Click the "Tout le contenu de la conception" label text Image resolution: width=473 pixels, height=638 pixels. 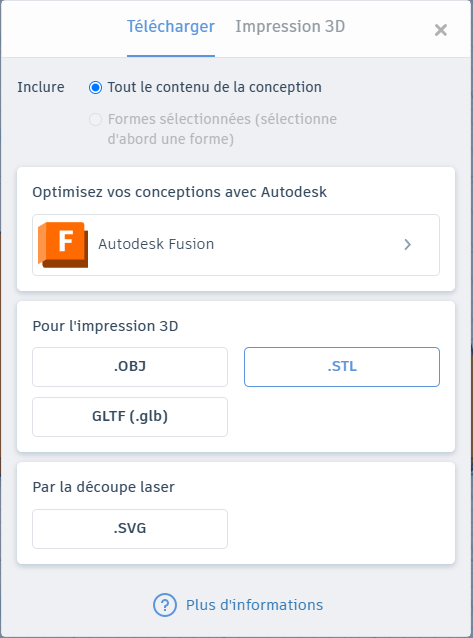215,87
